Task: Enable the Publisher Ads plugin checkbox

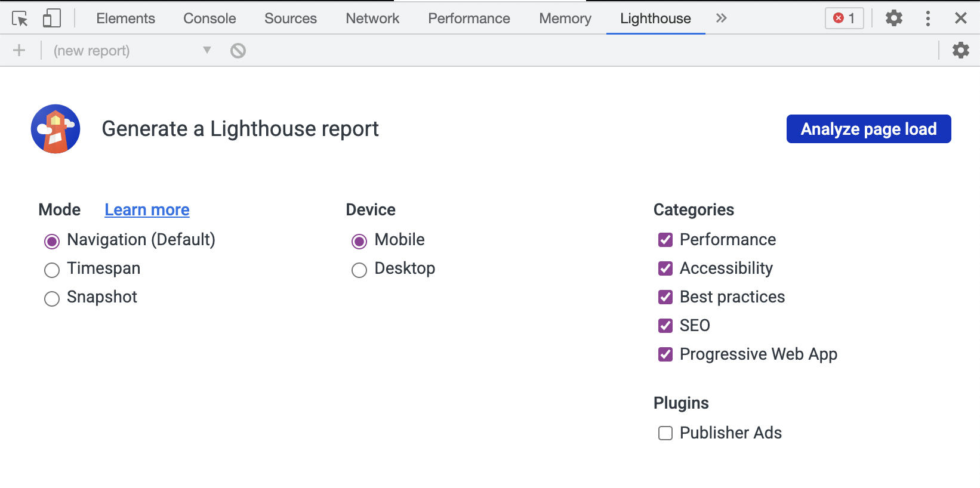Action: [x=665, y=433]
